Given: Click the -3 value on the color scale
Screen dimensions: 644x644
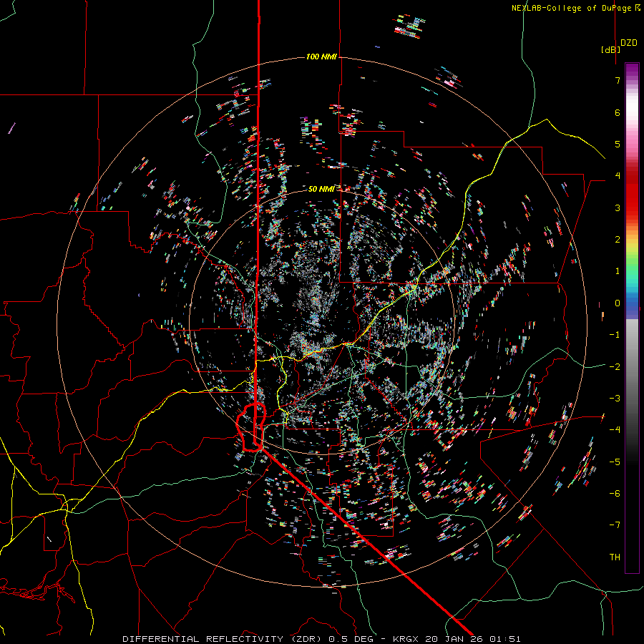Looking at the screenshot, I should [615, 399].
